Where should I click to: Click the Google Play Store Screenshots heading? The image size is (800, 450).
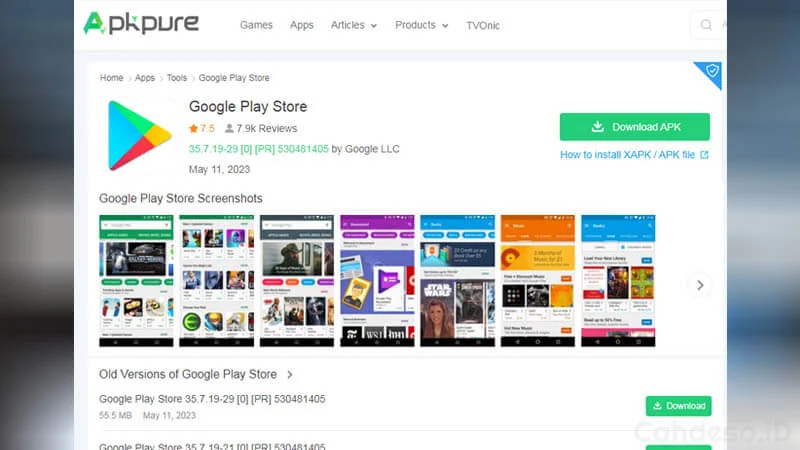[x=181, y=198]
